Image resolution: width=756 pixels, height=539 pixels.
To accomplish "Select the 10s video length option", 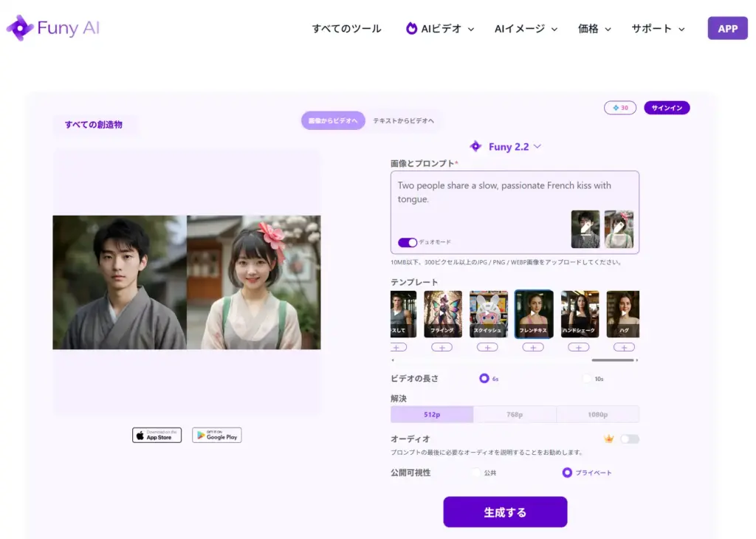I will point(588,379).
